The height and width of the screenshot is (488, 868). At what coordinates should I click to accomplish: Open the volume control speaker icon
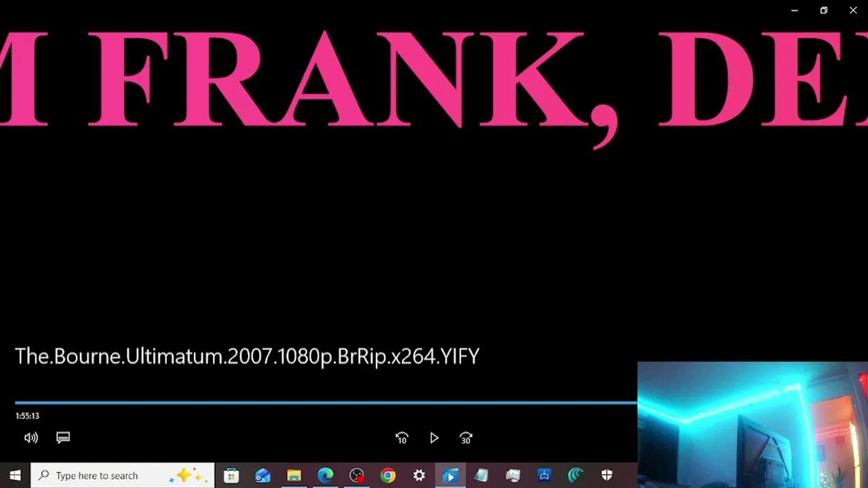coord(31,438)
